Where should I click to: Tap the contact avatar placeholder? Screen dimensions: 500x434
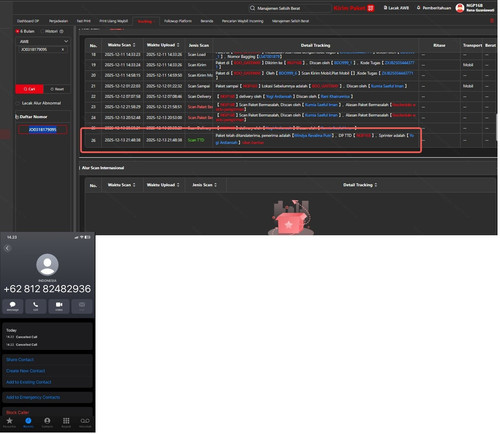point(47,265)
